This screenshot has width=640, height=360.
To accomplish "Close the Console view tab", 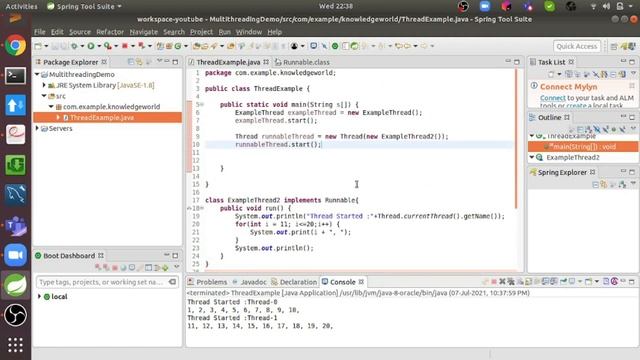I will [361, 282].
